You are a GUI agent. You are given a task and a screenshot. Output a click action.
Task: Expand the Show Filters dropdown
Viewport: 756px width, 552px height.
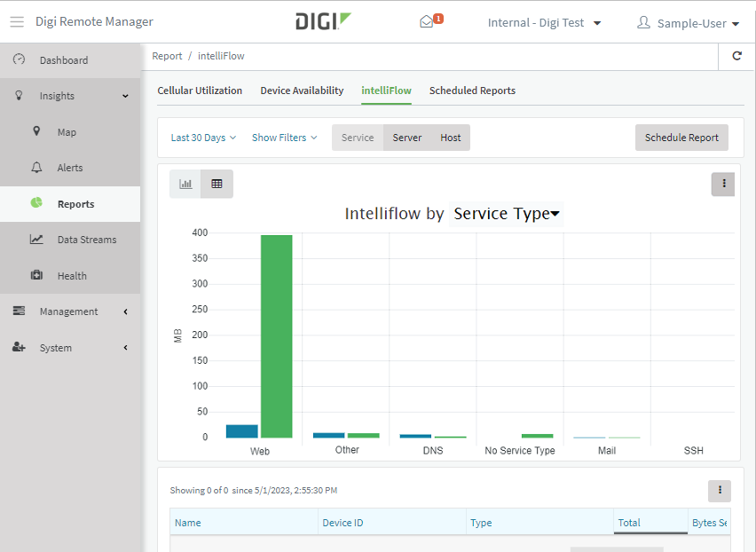point(284,138)
